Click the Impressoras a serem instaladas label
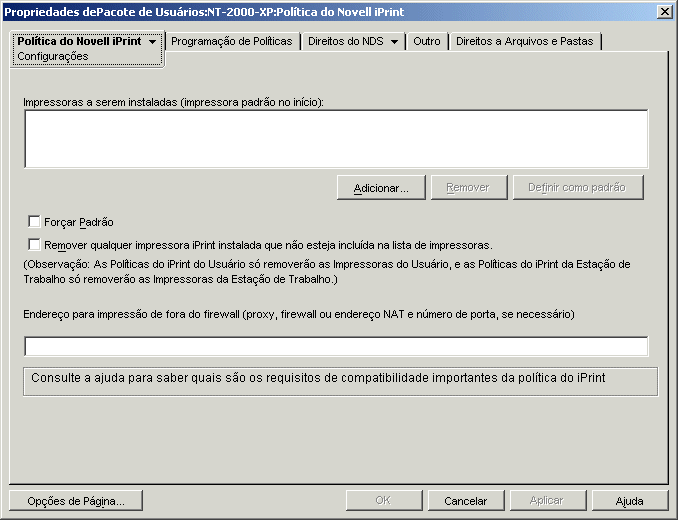678x520 pixels. click(173, 102)
